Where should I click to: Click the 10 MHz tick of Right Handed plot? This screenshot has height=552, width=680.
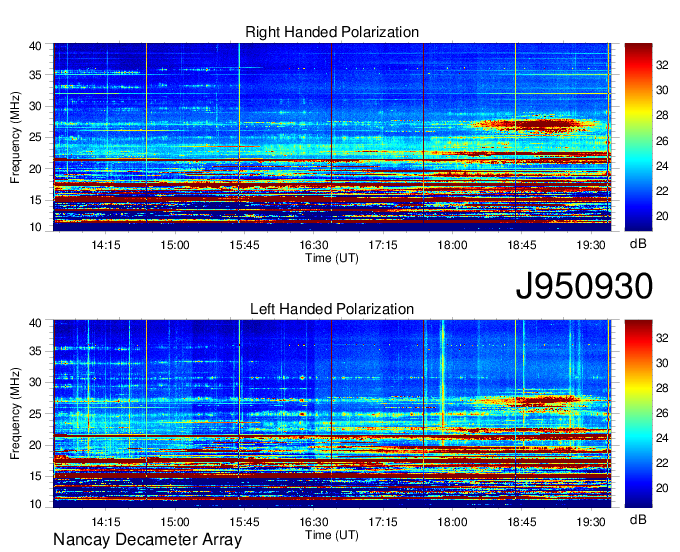click(35, 227)
